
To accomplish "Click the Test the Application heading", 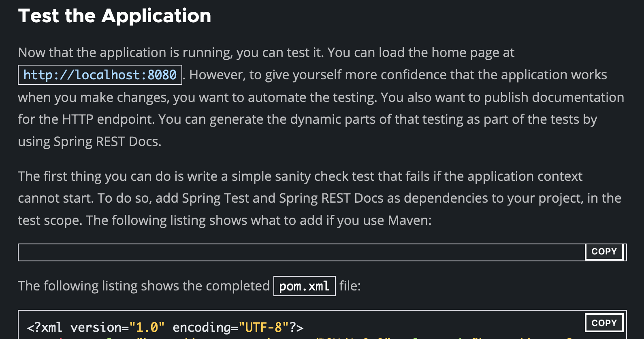I will (x=115, y=16).
